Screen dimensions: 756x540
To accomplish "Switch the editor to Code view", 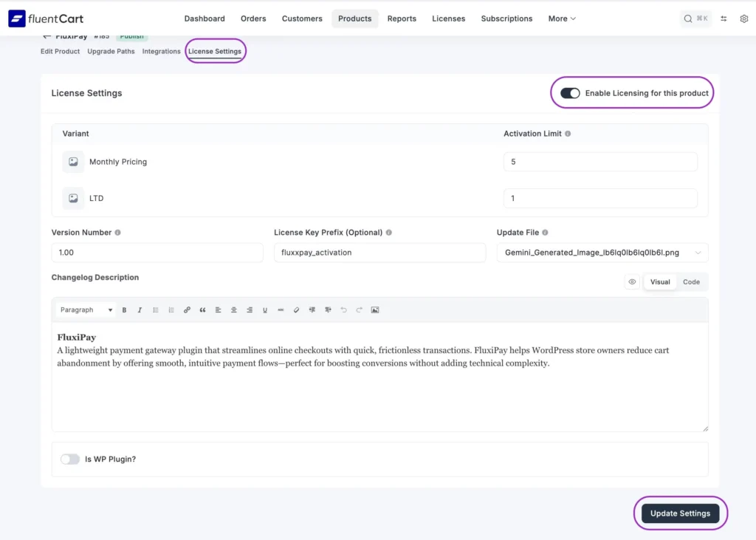I will tap(691, 281).
